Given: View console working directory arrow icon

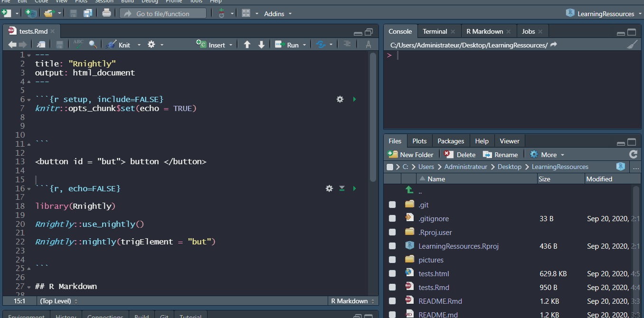Looking at the screenshot, I should click(x=554, y=45).
